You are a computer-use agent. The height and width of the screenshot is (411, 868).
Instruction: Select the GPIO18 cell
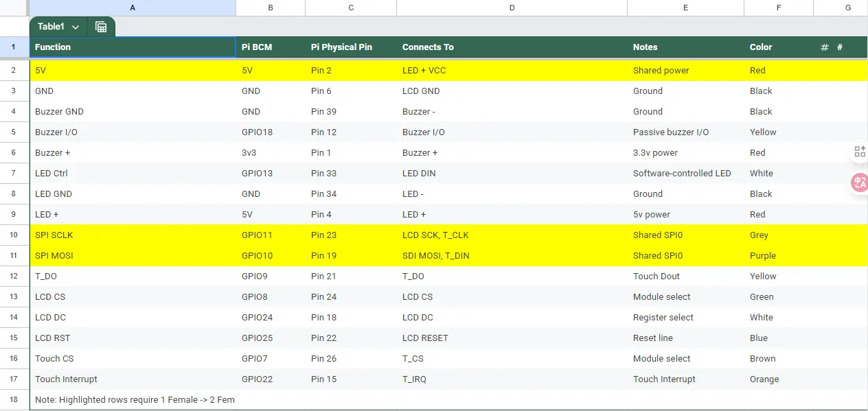tap(257, 132)
